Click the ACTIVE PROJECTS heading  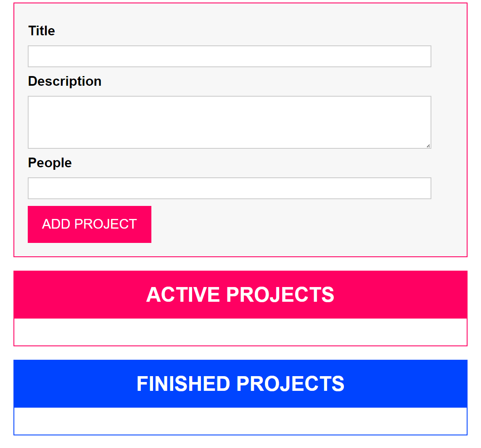240,295
